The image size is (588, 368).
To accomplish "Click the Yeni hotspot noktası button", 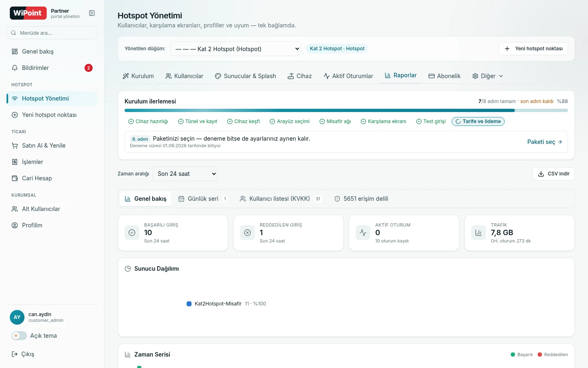I will (533, 49).
